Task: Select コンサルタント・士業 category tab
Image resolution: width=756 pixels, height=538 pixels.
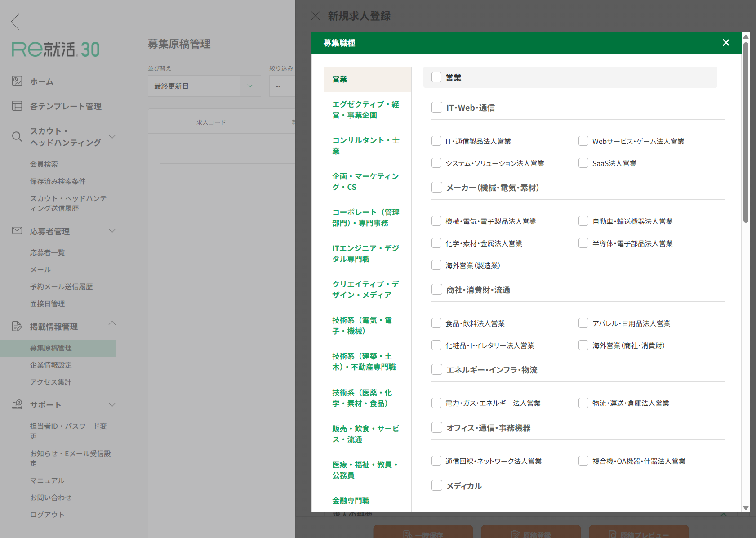Action: point(368,146)
